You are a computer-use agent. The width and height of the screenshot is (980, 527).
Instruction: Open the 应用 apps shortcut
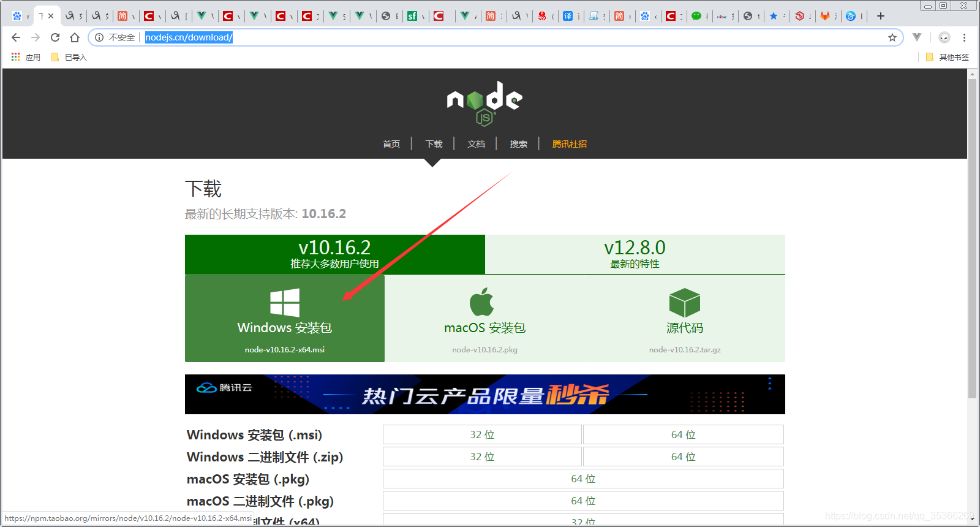click(26, 57)
